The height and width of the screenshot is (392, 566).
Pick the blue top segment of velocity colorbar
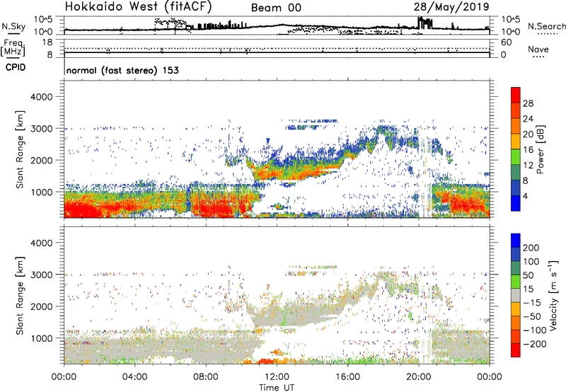[516, 241]
